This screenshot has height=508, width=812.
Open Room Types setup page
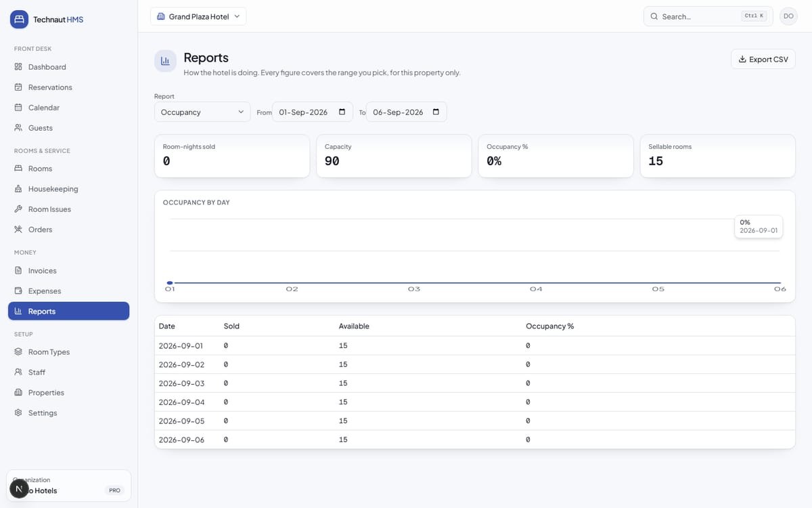[x=68, y=352]
